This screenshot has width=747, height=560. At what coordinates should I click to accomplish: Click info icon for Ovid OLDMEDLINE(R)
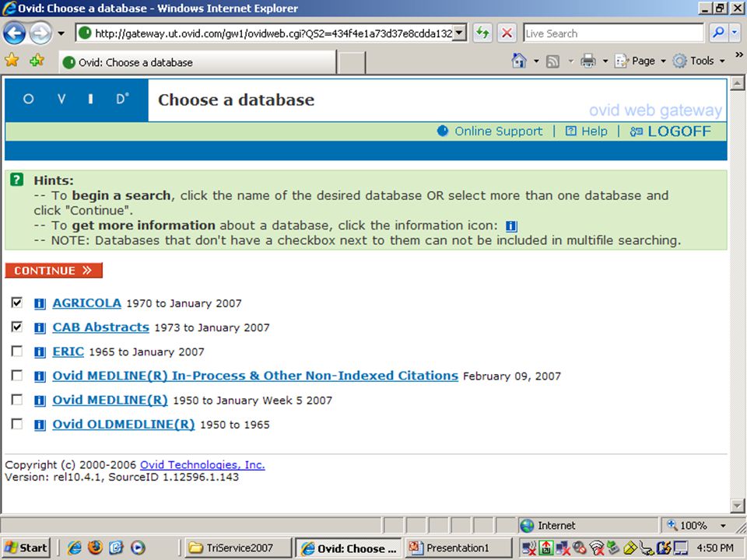click(x=40, y=425)
